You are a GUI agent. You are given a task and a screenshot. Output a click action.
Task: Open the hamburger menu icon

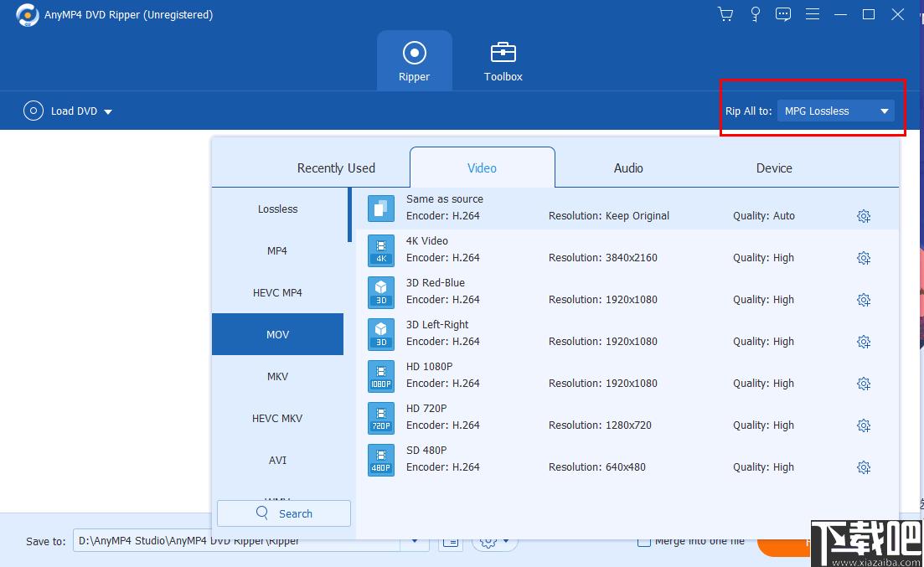click(x=813, y=14)
